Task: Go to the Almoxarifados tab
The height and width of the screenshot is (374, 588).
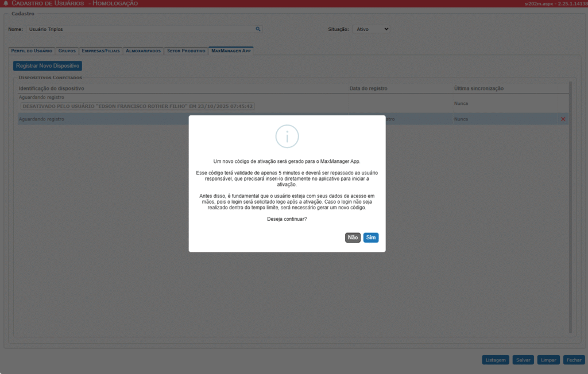Action: pos(143,51)
